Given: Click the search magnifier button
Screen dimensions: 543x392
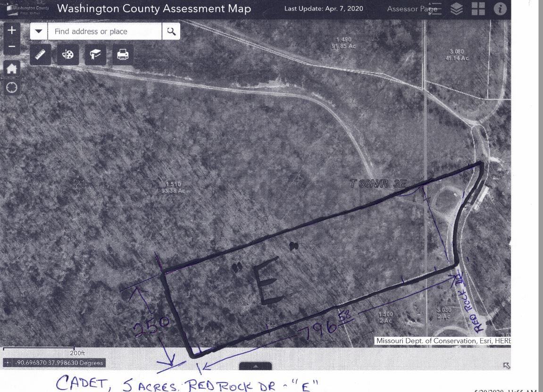Looking at the screenshot, I should click(x=171, y=32).
